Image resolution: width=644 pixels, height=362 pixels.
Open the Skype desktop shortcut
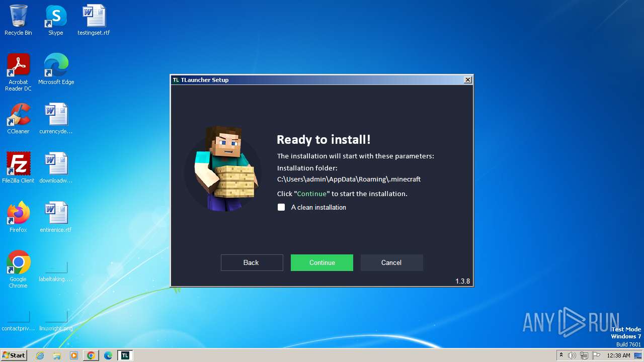tap(55, 20)
